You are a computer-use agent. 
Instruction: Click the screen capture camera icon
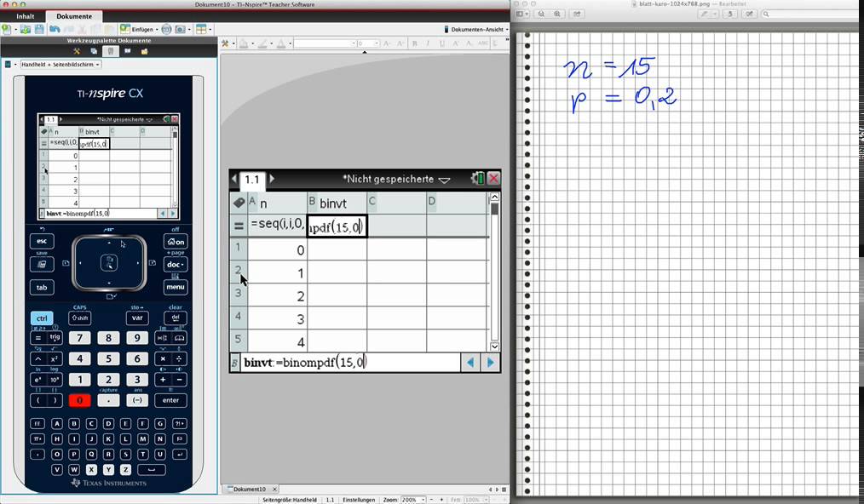(x=180, y=29)
